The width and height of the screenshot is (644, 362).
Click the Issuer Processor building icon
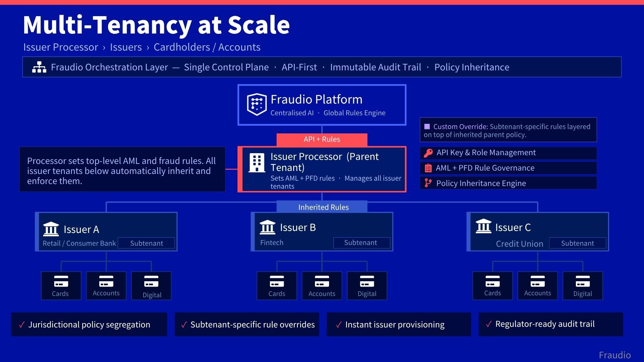(257, 163)
